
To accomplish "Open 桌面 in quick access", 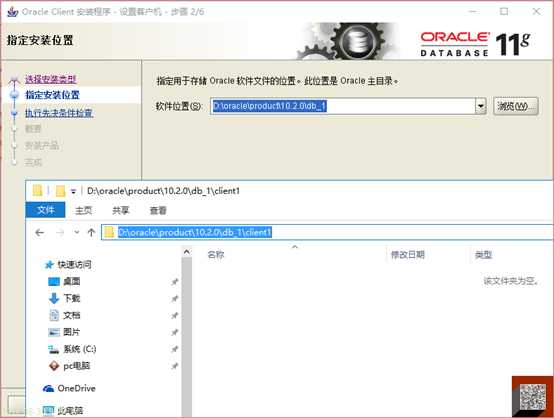I will coord(72,281).
